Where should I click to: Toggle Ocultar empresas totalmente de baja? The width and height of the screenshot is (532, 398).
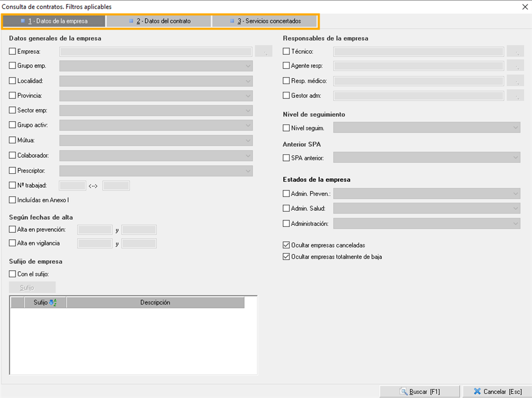287,257
